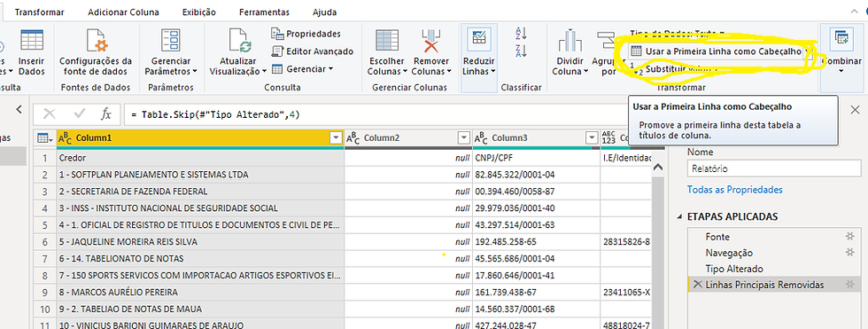
Task: Close the Query Settings pane
Action: coord(856,110)
